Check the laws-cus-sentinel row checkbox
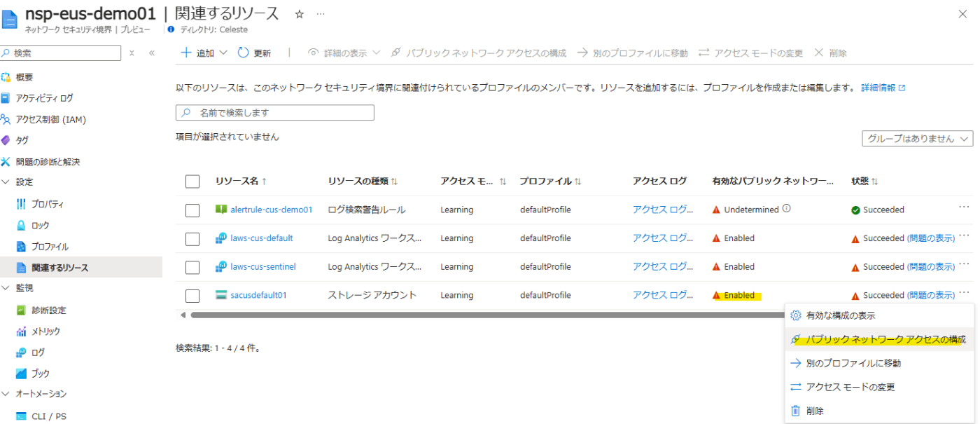This screenshot has width=980, height=424. 192,267
